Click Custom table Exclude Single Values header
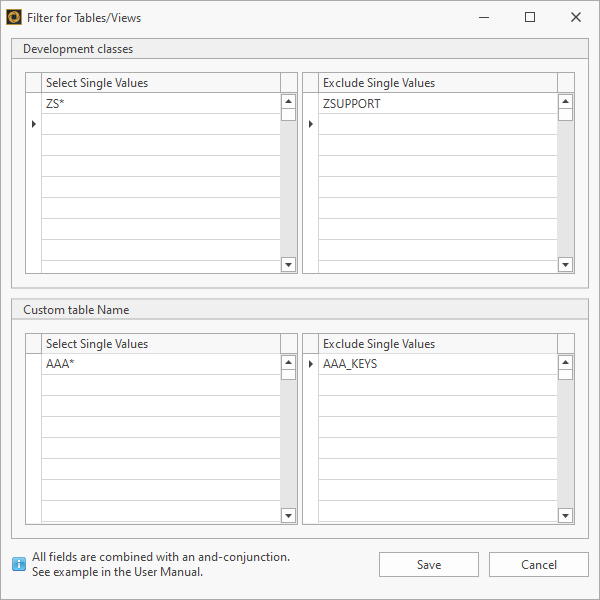 (436, 344)
